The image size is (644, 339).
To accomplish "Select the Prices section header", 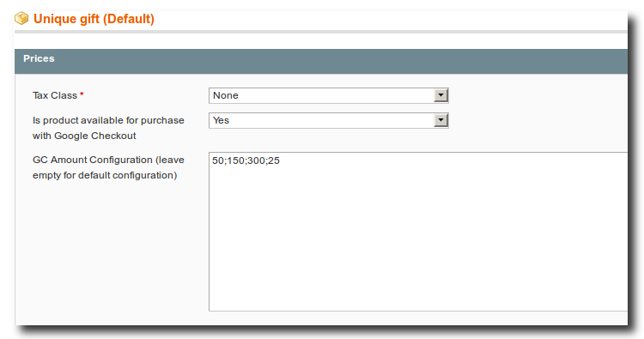I will pyautogui.click(x=321, y=61).
